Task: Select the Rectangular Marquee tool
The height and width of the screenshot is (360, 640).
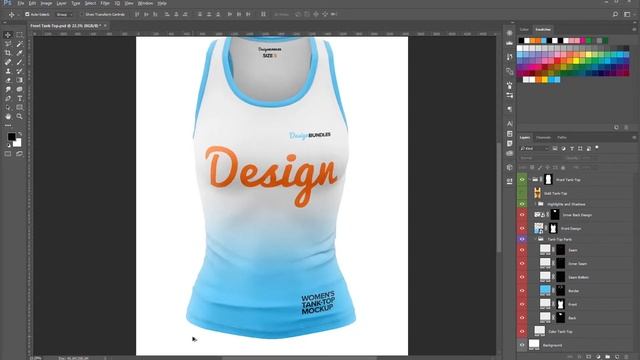Action: coord(19,35)
